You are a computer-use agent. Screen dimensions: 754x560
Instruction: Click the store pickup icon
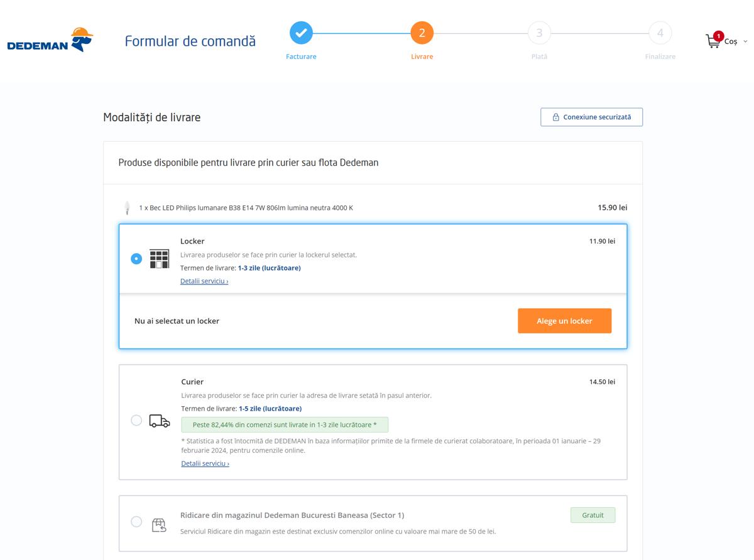point(159,525)
